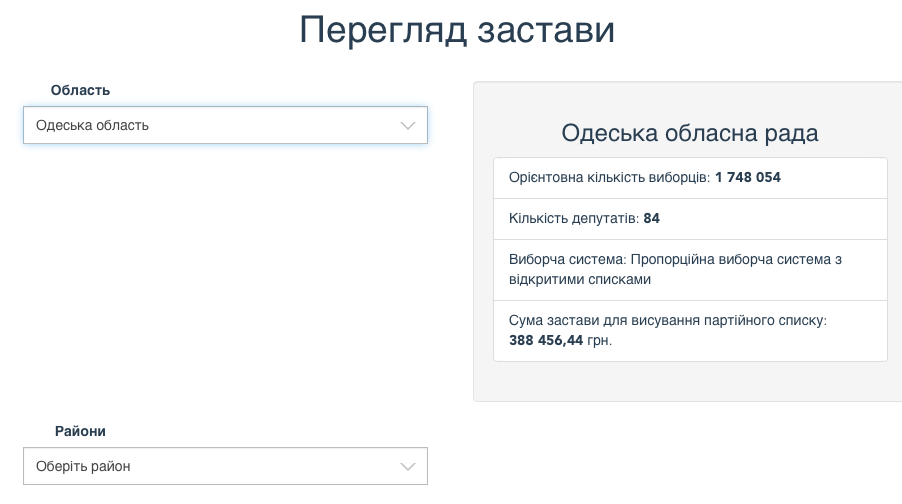Click the selected Одеська область text
The image size is (902, 504).
pyautogui.click(x=92, y=126)
